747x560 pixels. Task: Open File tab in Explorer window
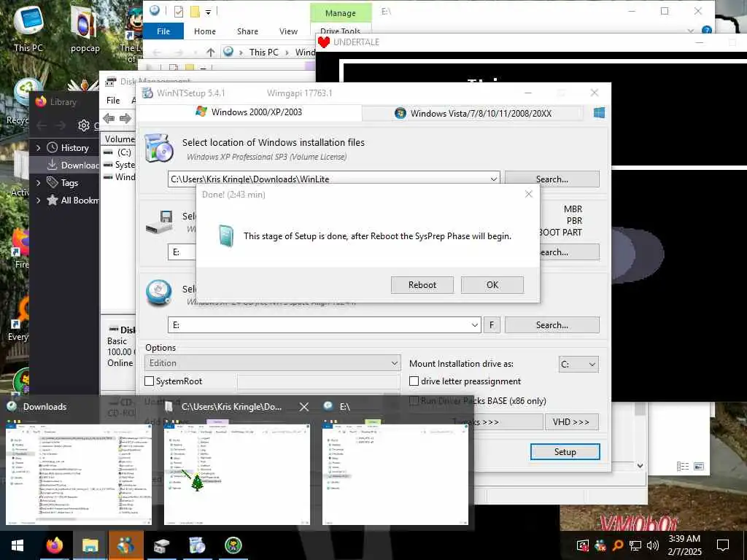pos(163,31)
